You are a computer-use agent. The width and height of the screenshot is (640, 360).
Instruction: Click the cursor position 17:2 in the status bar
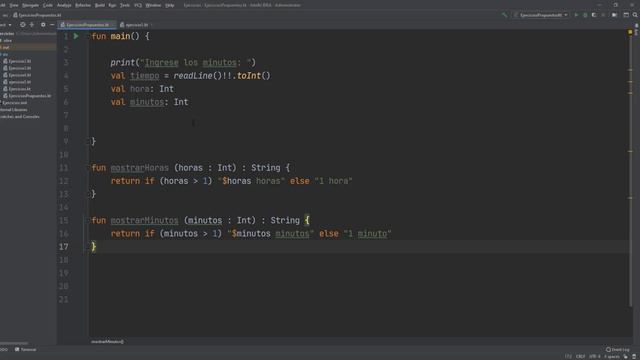click(x=568, y=356)
